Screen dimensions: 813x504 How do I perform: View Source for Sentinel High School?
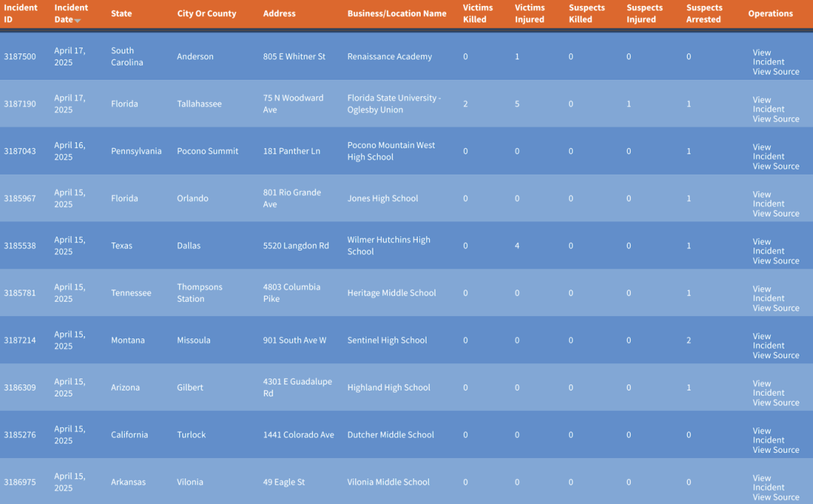coord(775,355)
